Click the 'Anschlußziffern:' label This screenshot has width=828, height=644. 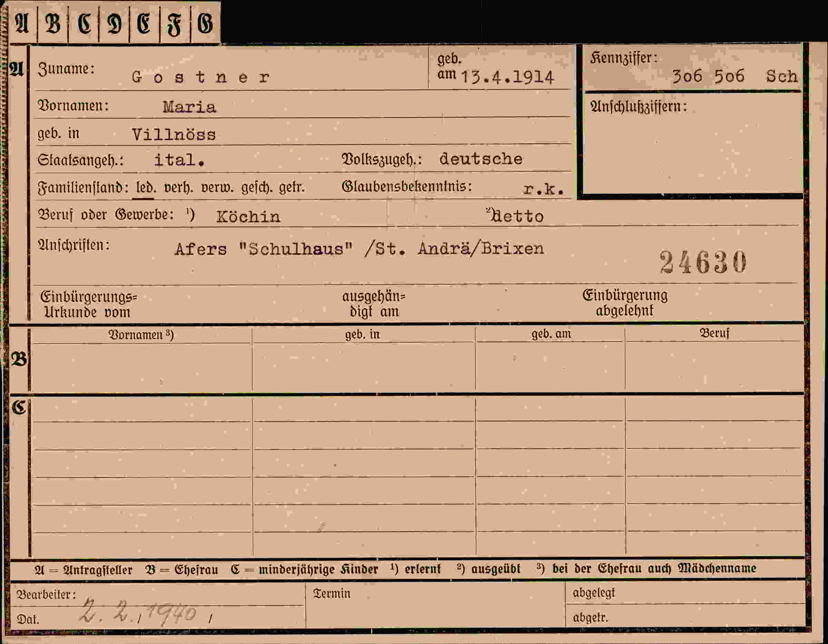point(639,107)
